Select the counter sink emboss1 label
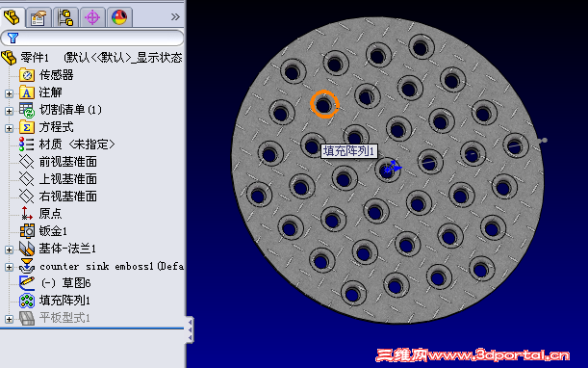The image size is (588, 368). pyautogui.click(x=112, y=266)
